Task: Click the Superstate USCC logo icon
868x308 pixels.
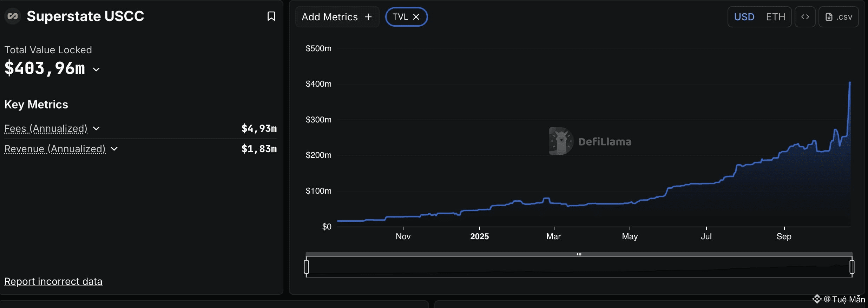Action: click(x=13, y=16)
